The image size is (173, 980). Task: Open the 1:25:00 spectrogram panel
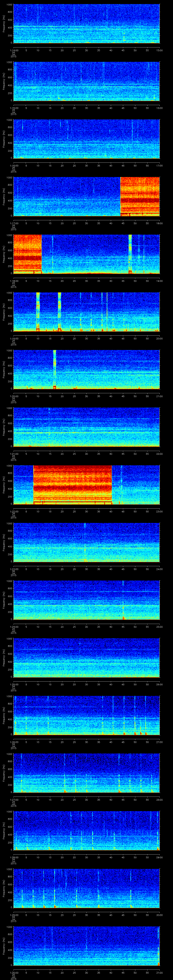pyautogui.click(x=86, y=658)
